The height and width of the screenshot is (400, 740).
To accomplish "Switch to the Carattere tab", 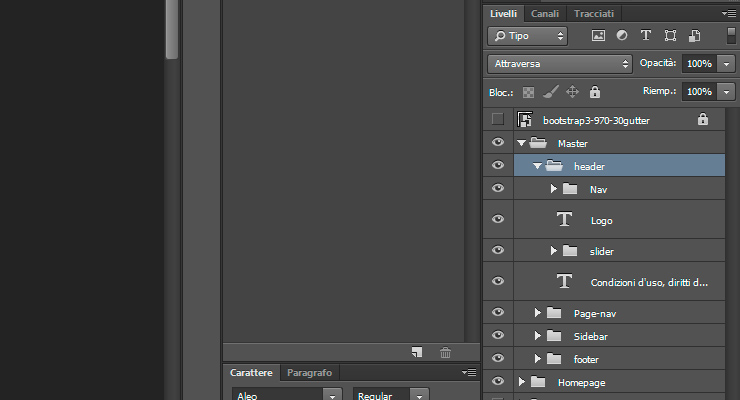I will pyautogui.click(x=251, y=373).
